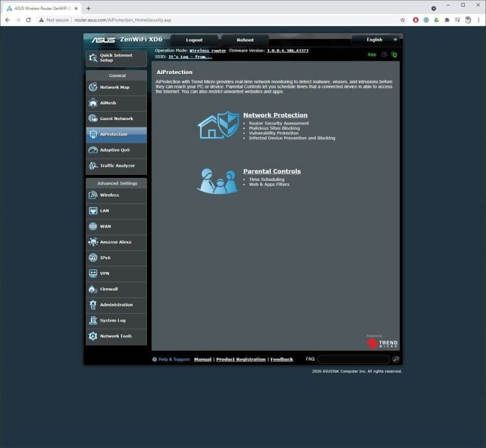Click the Reboot button
The width and height of the screenshot is (486, 448).
coord(245,40)
